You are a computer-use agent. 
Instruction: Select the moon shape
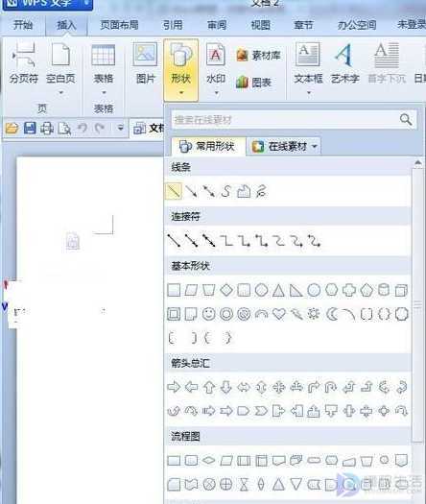coord(331,314)
